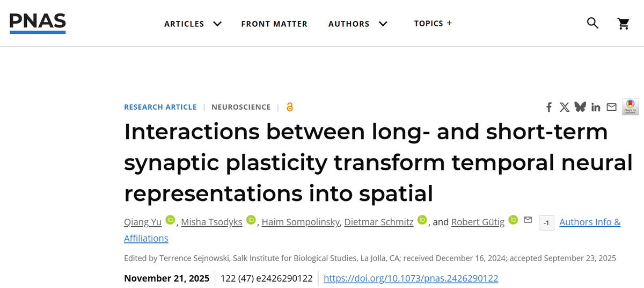Share article on X
The width and height of the screenshot is (644, 288).
click(564, 107)
